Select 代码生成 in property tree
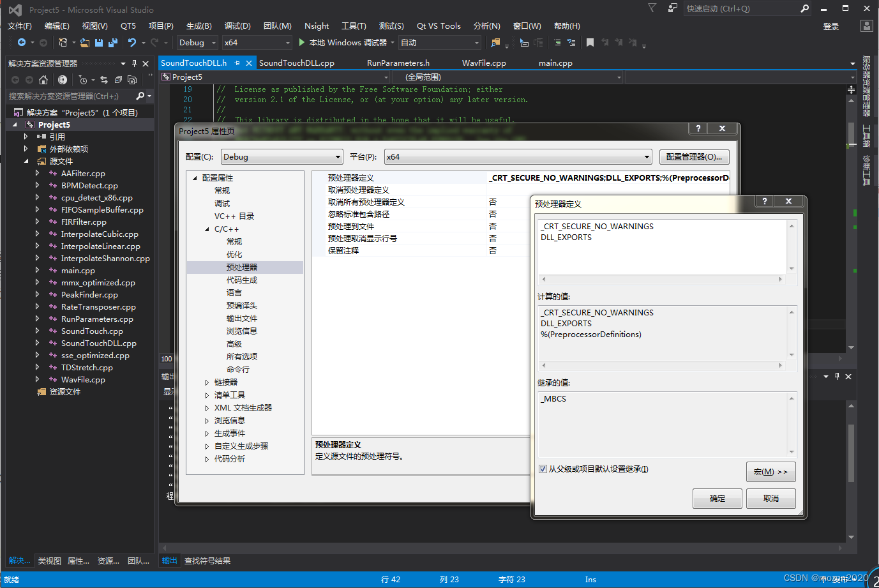879x588 pixels. (242, 280)
